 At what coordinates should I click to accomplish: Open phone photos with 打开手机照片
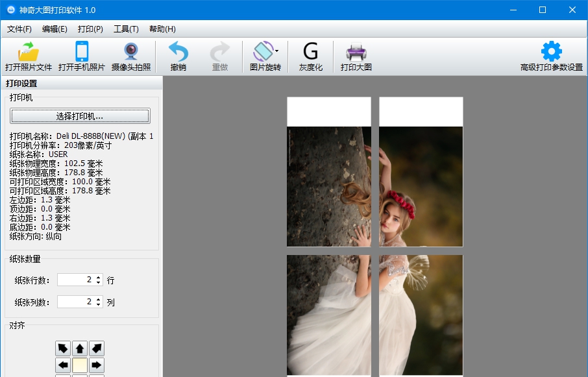pos(82,52)
